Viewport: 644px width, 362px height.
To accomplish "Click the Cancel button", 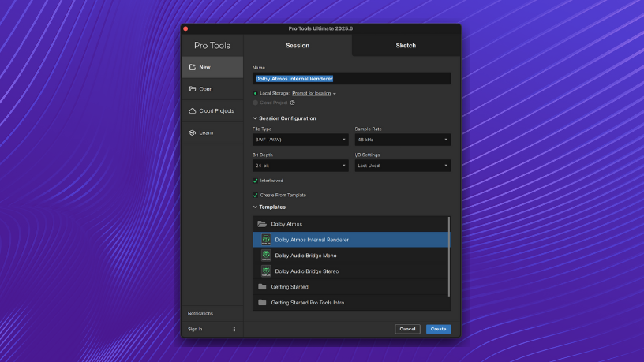I will [407, 329].
